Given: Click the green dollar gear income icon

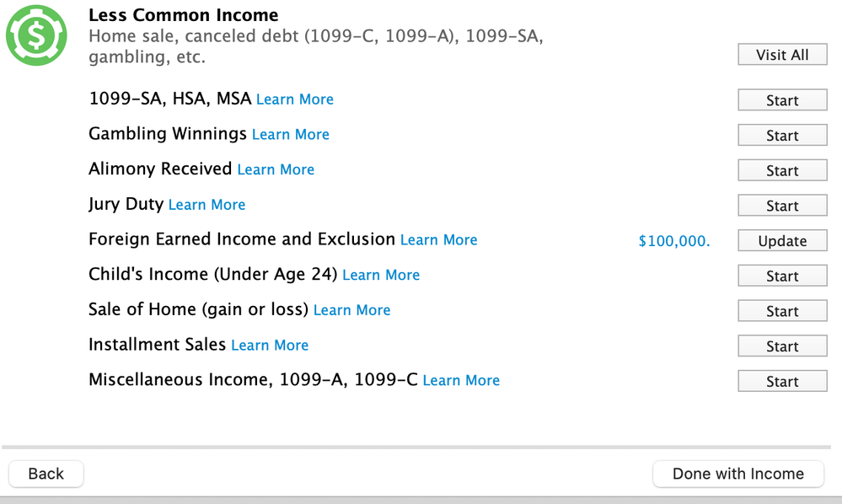Looking at the screenshot, I should pyautogui.click(x=36, y=35).
